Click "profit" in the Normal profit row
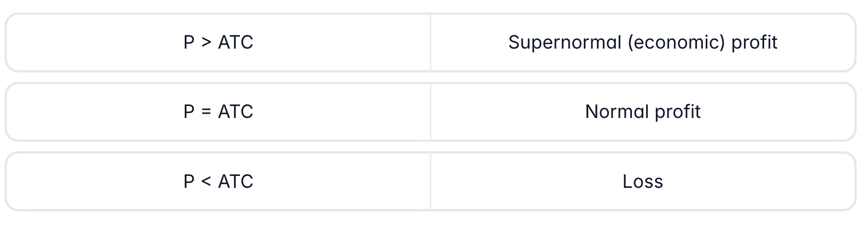The image size is (868, 225). click(x=678, y=112)
